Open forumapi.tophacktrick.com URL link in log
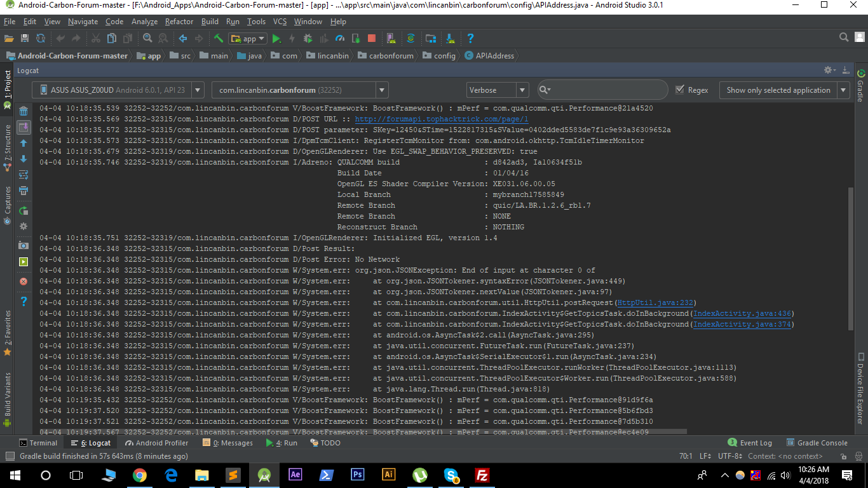 tap(442, 119)
